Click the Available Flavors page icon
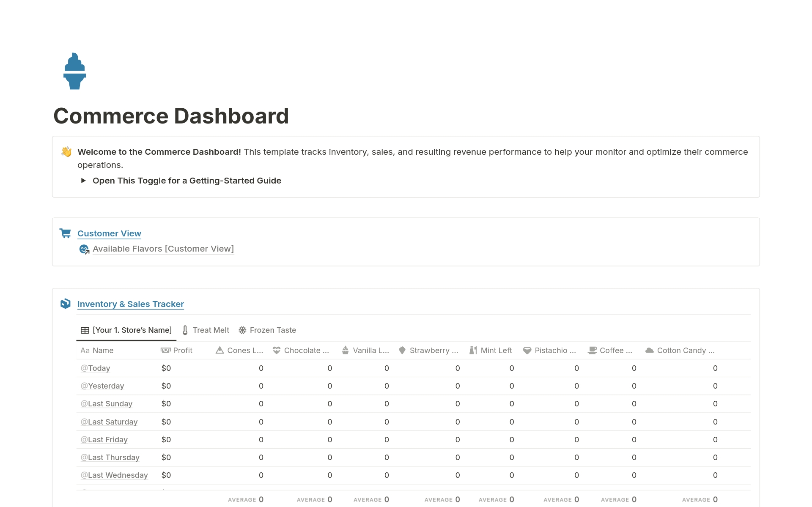Viewport: 812px width, 507px height. (84, 249)
